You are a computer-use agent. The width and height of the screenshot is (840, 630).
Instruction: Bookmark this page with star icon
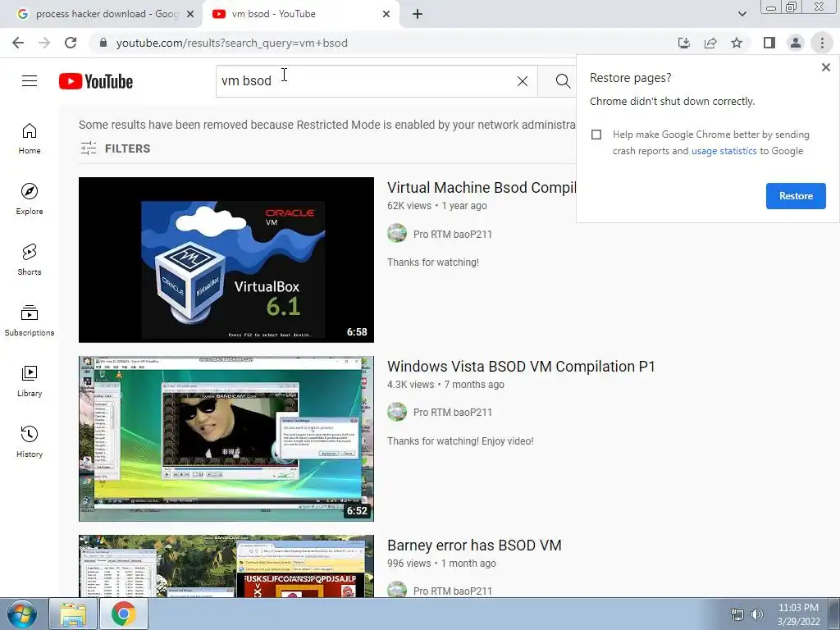(737, 43)
